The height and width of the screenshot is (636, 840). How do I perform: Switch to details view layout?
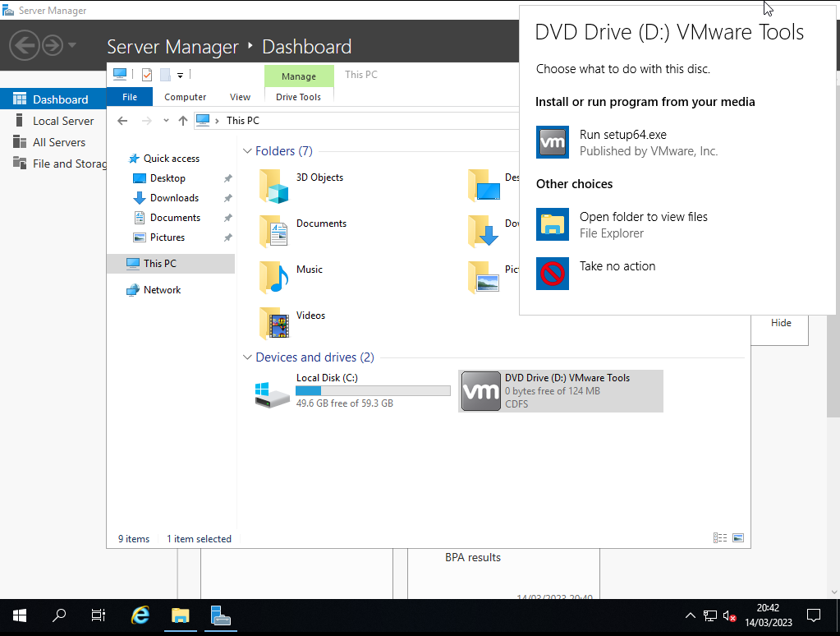[720, 538]
